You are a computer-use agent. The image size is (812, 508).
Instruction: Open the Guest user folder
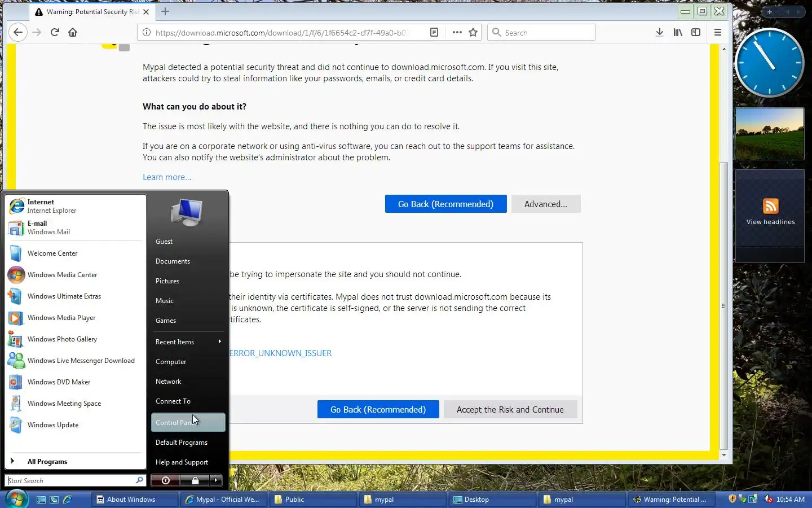pyautogui.click(x=188, y=242)
